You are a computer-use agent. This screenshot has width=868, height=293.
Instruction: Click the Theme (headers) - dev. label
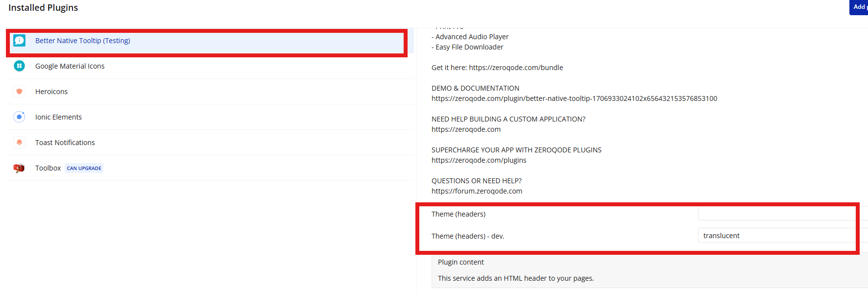coord(468,236)
